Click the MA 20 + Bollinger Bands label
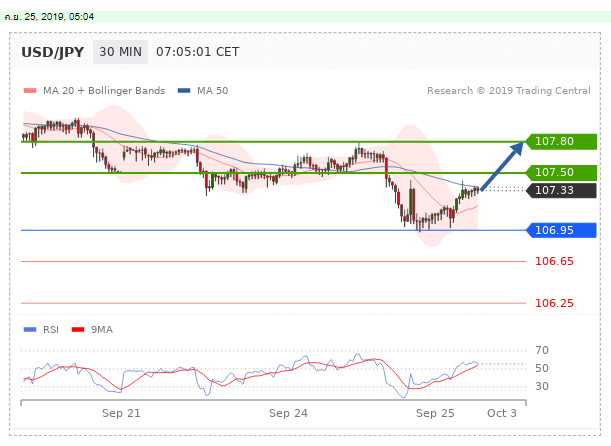The image size is (611, 446). coord(104,91)
